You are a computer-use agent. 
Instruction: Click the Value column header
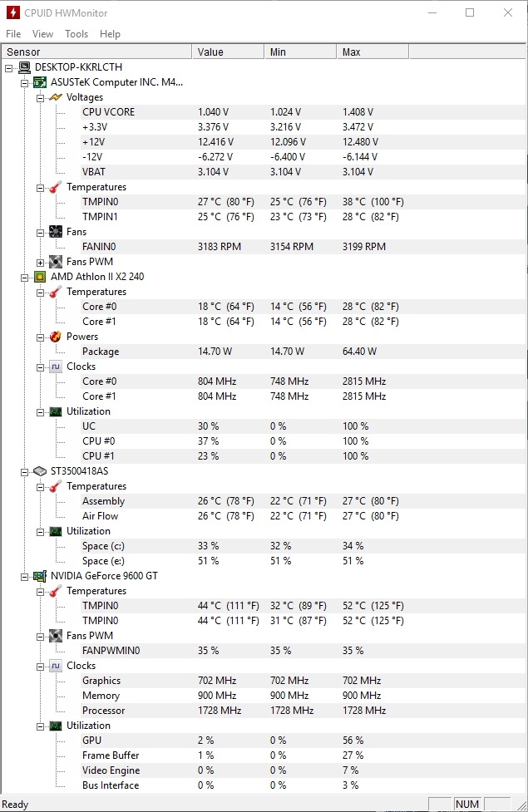coord(228,52)
